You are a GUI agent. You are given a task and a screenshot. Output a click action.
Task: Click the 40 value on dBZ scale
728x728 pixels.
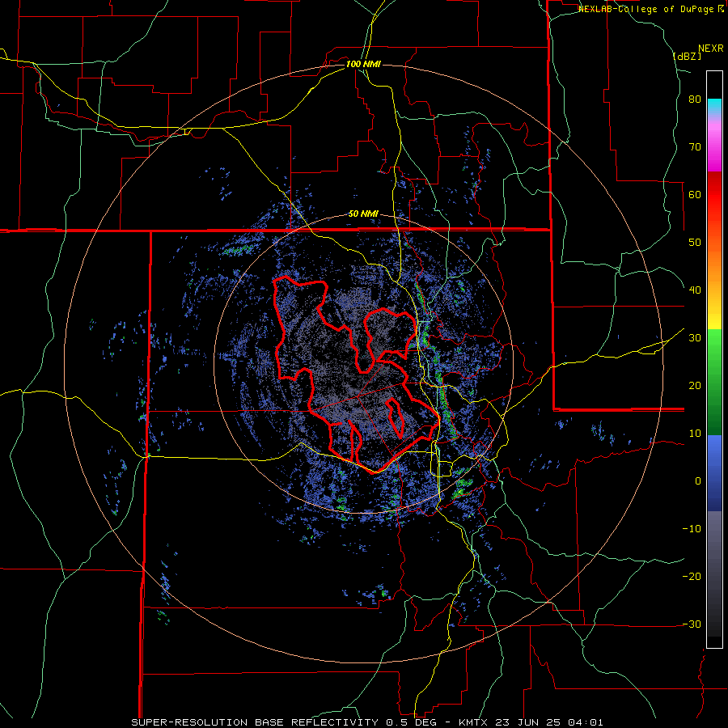pyautogui.click(x=695, y=290)
